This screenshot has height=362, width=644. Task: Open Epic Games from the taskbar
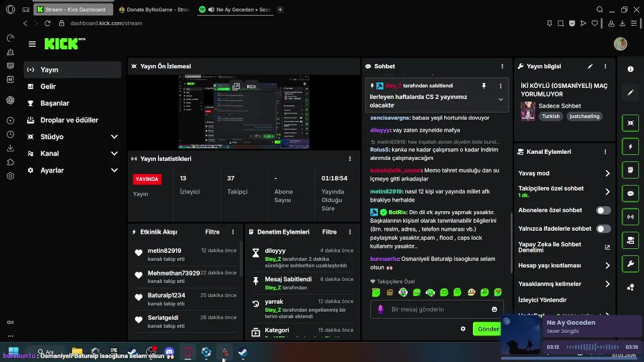pos(114,351)
